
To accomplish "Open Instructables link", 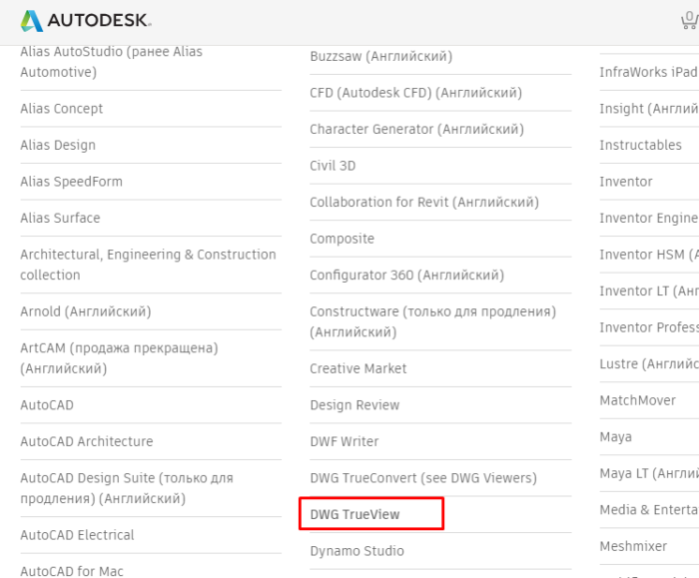I will (x=641, y=145).
